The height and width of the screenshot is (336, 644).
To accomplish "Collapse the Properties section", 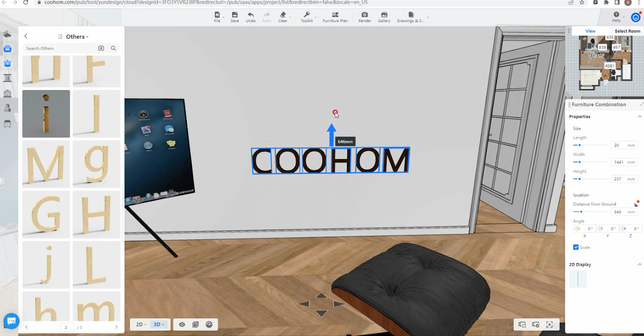I will [x=640, y=117].
